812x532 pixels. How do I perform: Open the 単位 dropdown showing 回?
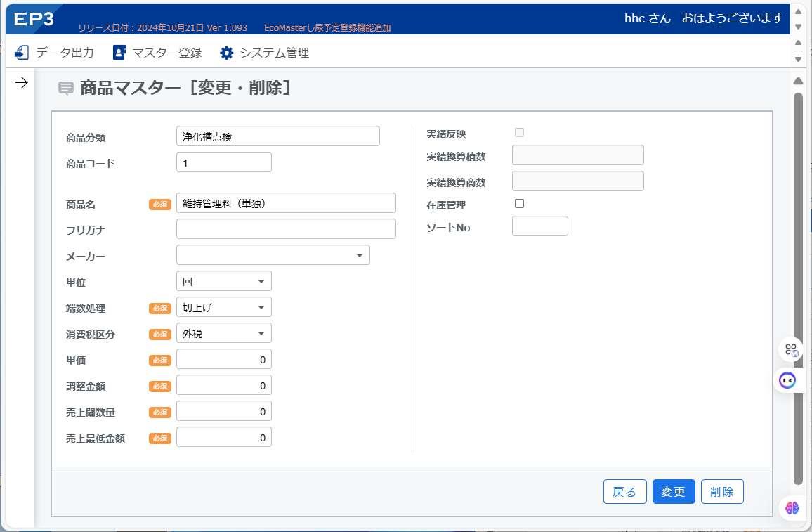(223, 281)
